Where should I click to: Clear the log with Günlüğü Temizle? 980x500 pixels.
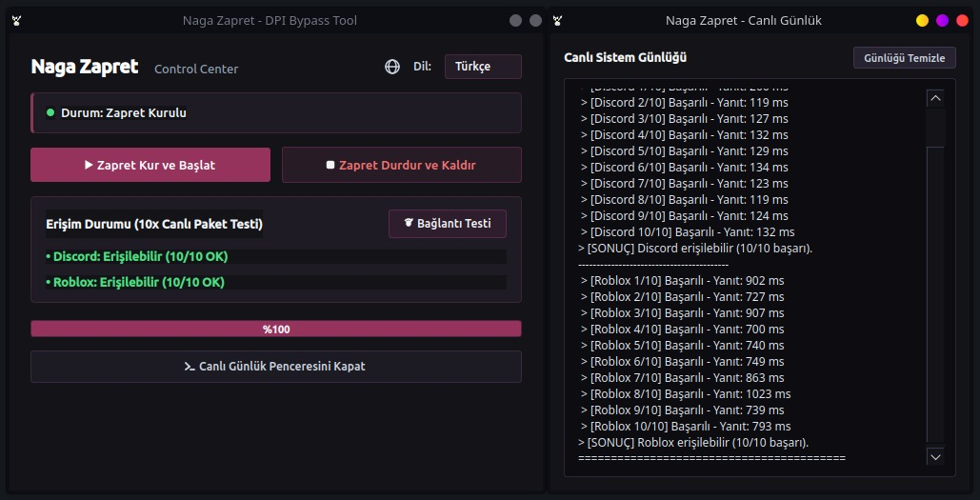905,58
